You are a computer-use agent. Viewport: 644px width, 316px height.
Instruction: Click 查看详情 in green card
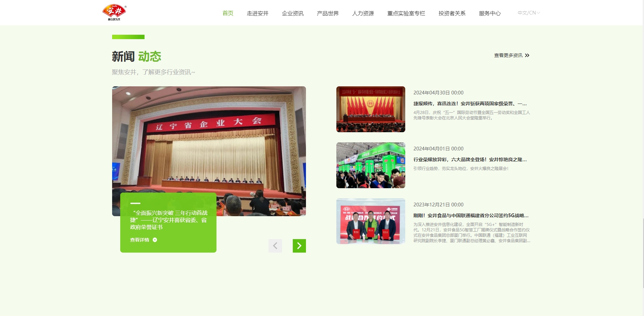[x=139, y=240]
